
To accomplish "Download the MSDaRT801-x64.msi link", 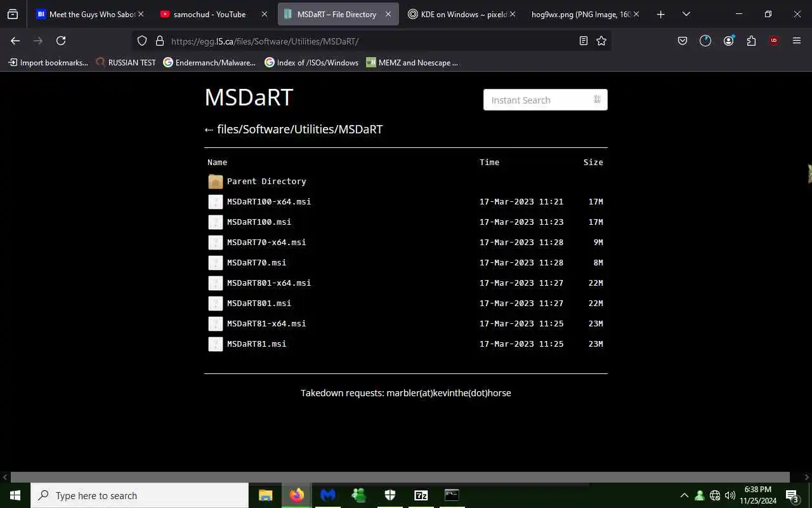I will point(269,283).
